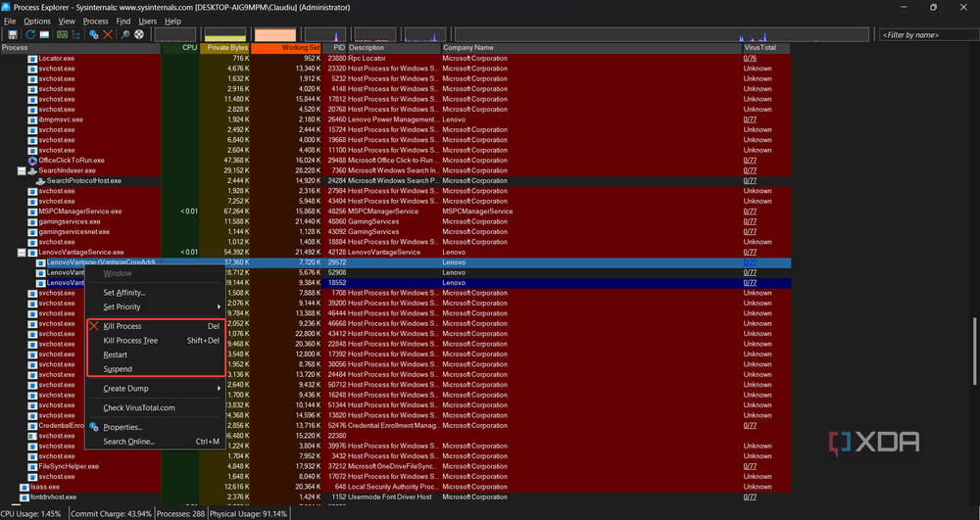Choose Restart in the context menu
This screenshot has width=980, height=520.
click(155, 355)
